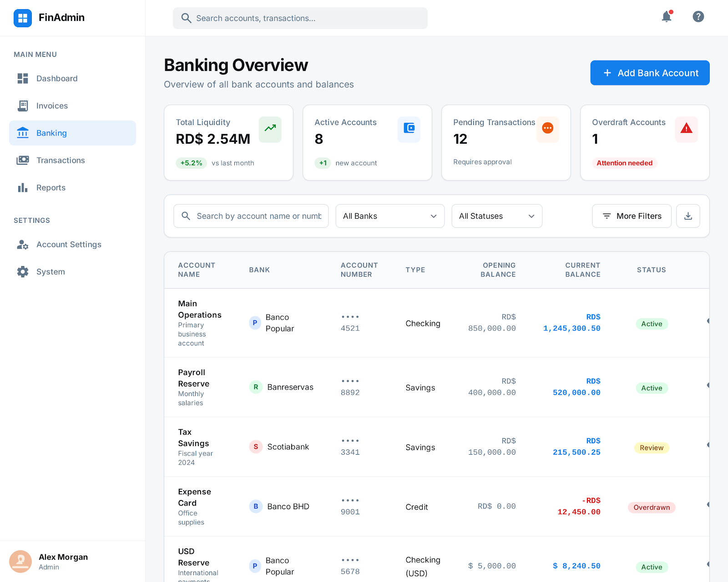Focus the top global search field
728x582 pixels.
[300, 18]
